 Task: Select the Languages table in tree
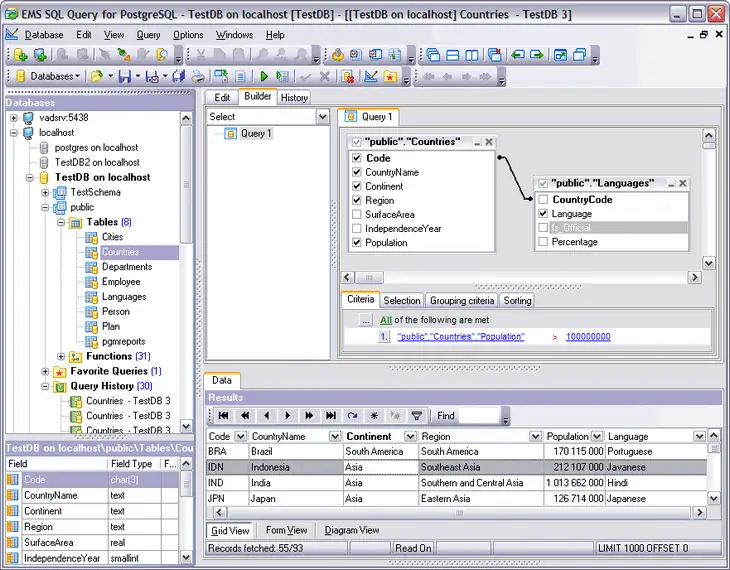(x=123, y=297)
